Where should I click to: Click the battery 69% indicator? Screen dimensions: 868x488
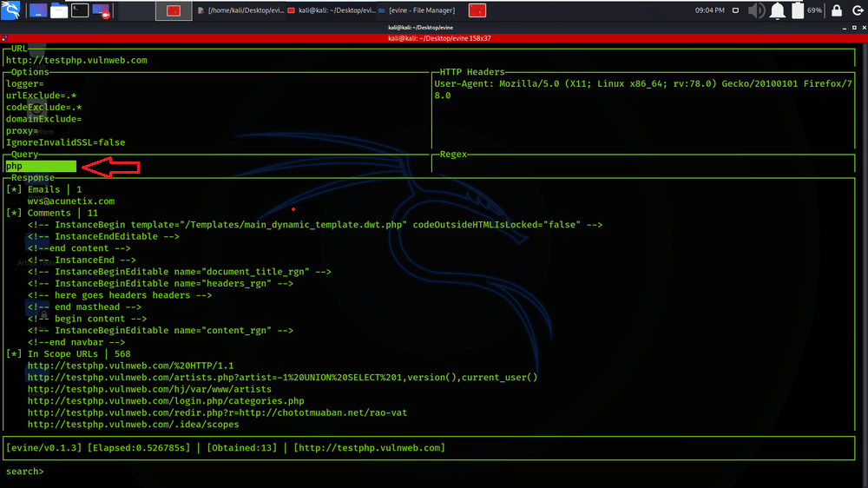point(806,10)
